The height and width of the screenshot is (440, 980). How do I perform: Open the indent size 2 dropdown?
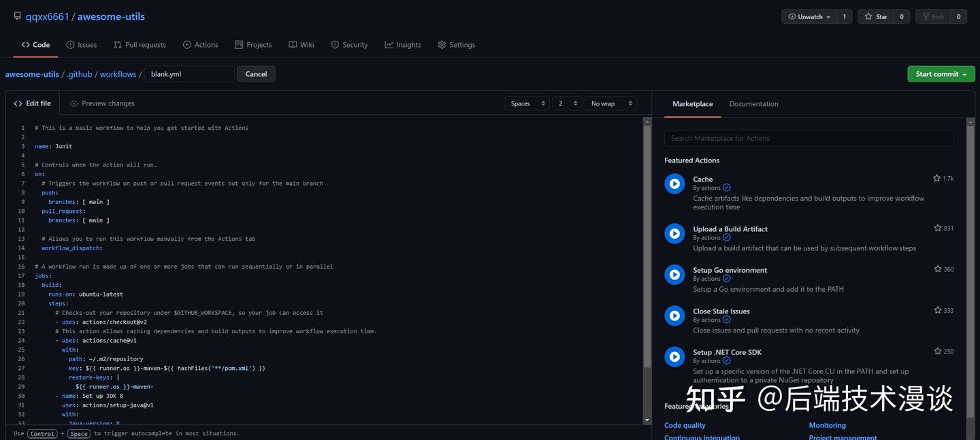(567, 103)
